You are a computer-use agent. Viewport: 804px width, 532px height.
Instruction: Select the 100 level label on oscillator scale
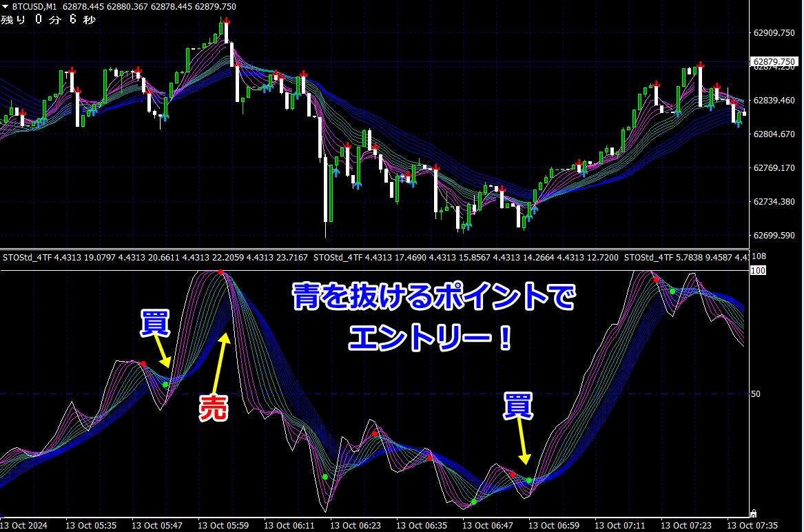[x=758, y=270]
